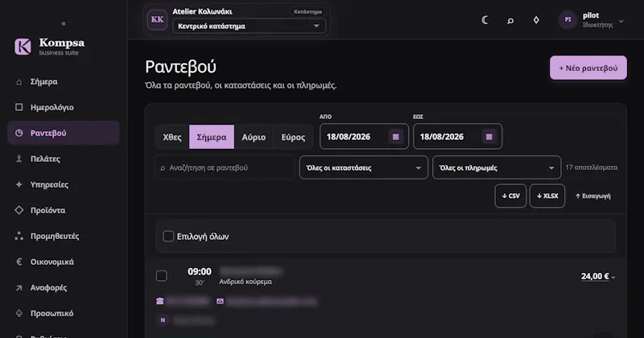Click the Ανδρικό κούρεμα service text
The height and width of the screenshot is (338, 644).
click(x=246, y=282)
